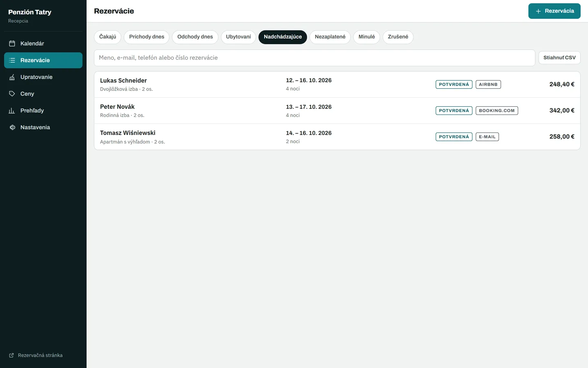Open Lukas Schneider reservation
The height and width of the screenshot is (368, 588).
pos(337,85)
